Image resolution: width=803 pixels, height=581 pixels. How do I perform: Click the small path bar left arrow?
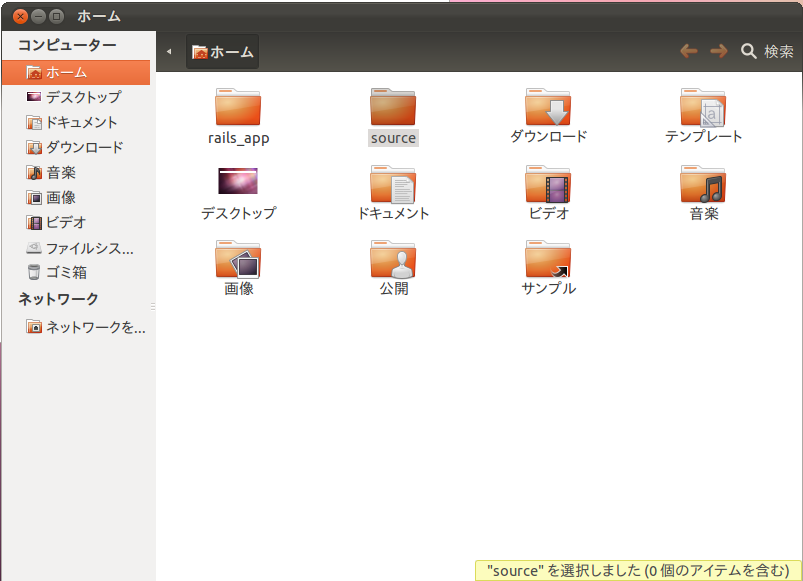point(168,52)
